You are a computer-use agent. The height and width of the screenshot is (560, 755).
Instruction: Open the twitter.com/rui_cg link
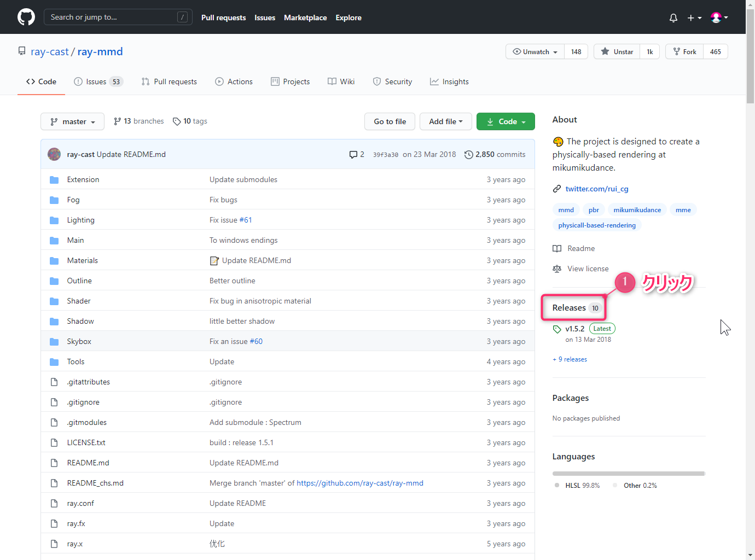coord(597,189)
